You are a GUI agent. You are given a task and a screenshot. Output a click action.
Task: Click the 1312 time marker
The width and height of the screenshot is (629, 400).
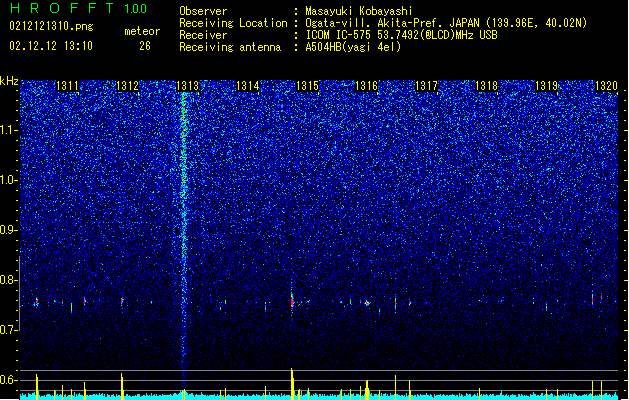tap(127, 86)
